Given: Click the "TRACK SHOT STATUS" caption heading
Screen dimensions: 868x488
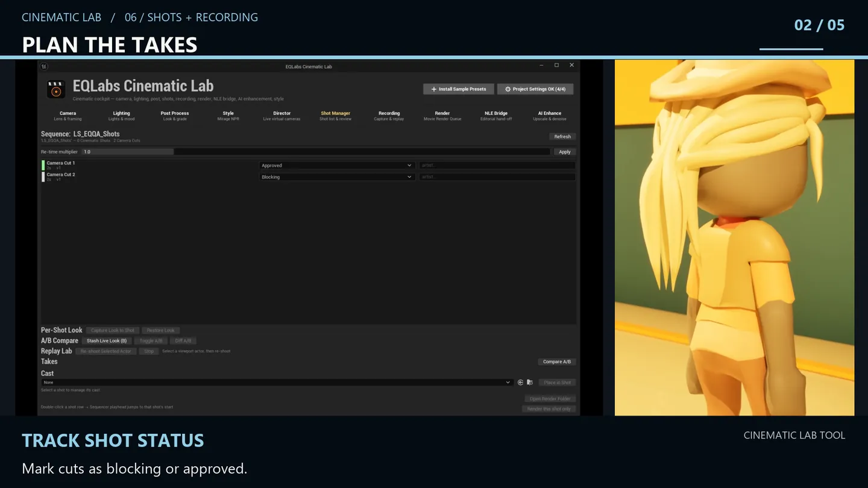Looking at the screenshot, I should point(113,440).
